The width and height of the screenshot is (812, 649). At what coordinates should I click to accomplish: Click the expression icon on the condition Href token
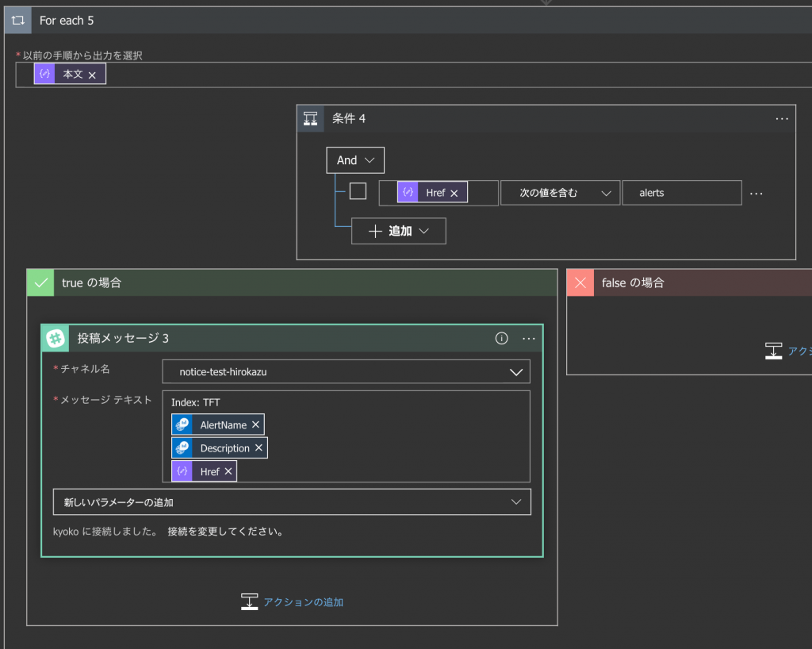[x=408, y=192]
